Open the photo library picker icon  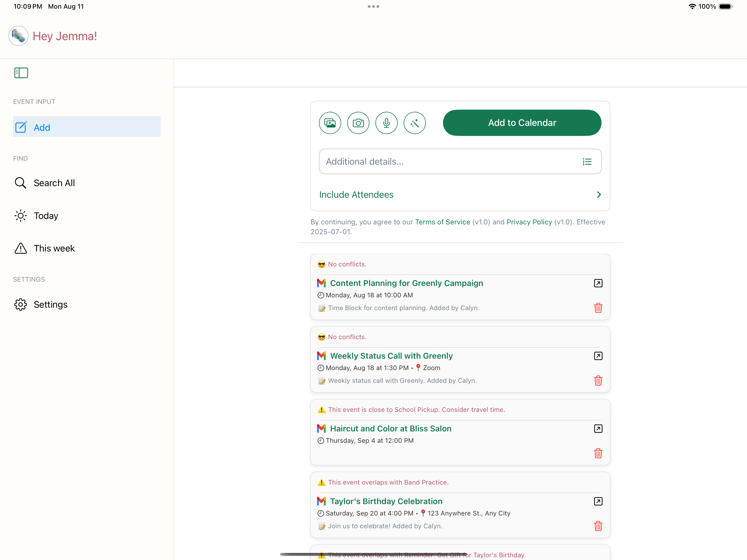click(330, 123)
